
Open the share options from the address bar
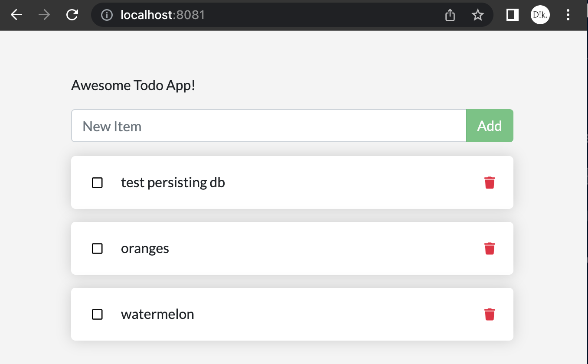point(450,14)
